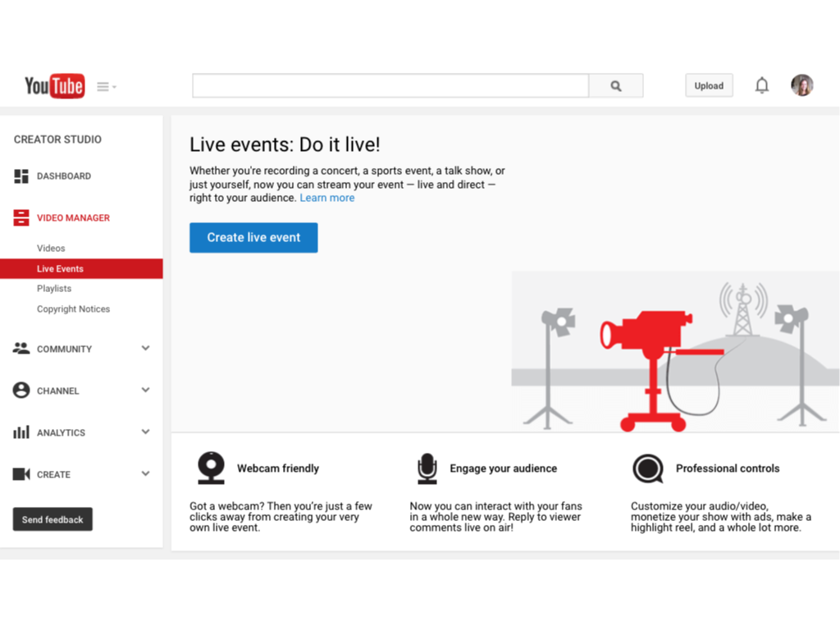840x630 pixels.
Task: Open the notifications bell
Action: tap(762, 85)
